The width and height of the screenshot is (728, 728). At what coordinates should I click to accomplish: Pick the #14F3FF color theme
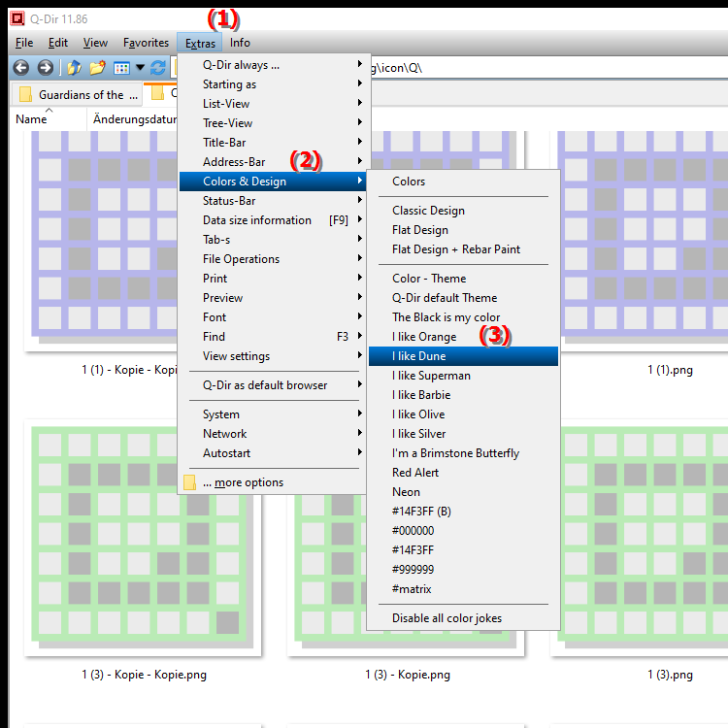(x=413, y=550)
